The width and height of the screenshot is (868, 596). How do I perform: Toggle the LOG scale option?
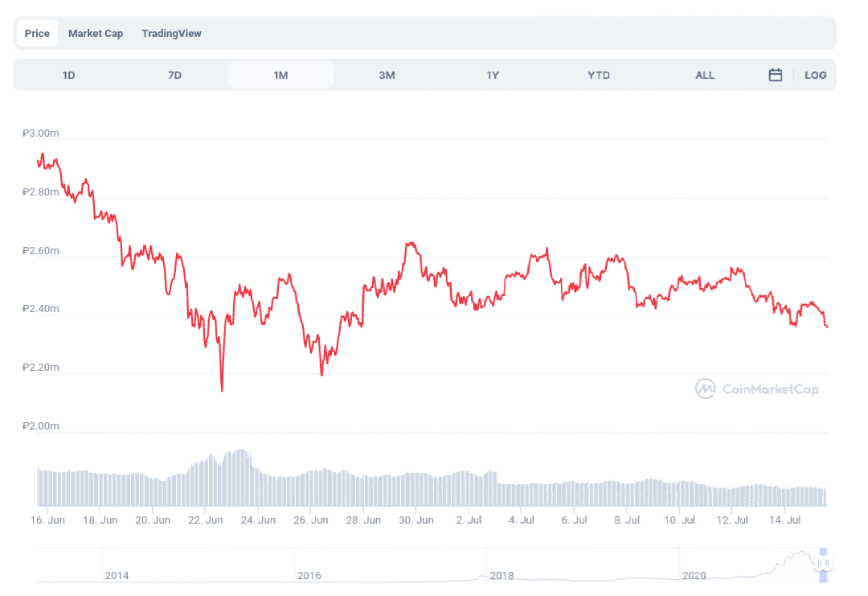pyautogui.click(x=815, y=75)
